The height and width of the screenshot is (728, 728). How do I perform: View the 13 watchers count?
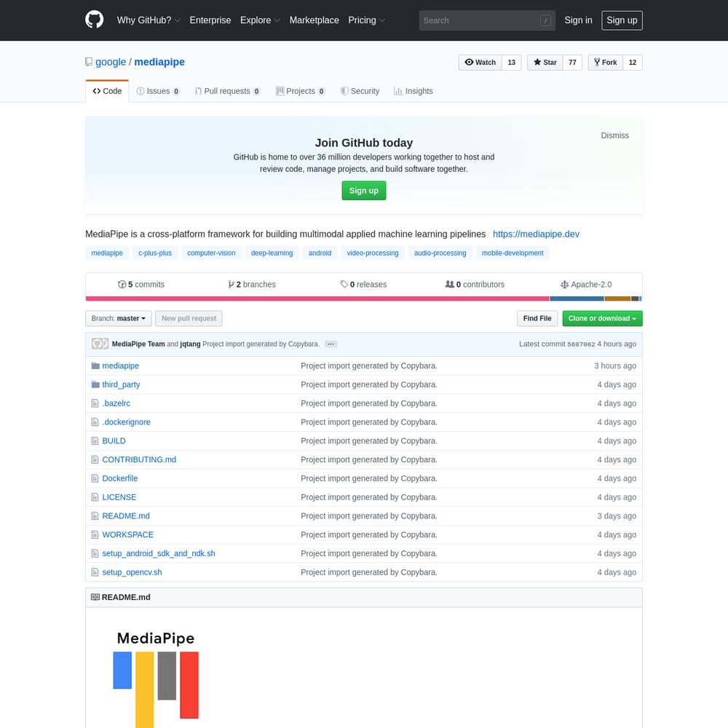click(x=512, y=62)
